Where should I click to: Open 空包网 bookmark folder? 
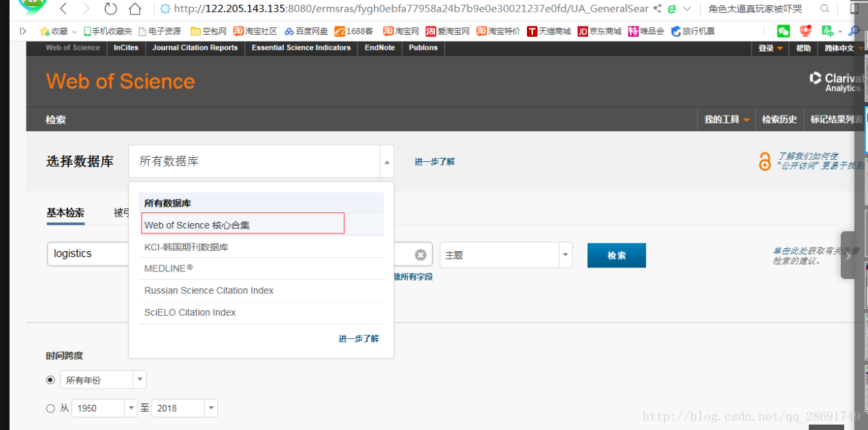[208, 31]
